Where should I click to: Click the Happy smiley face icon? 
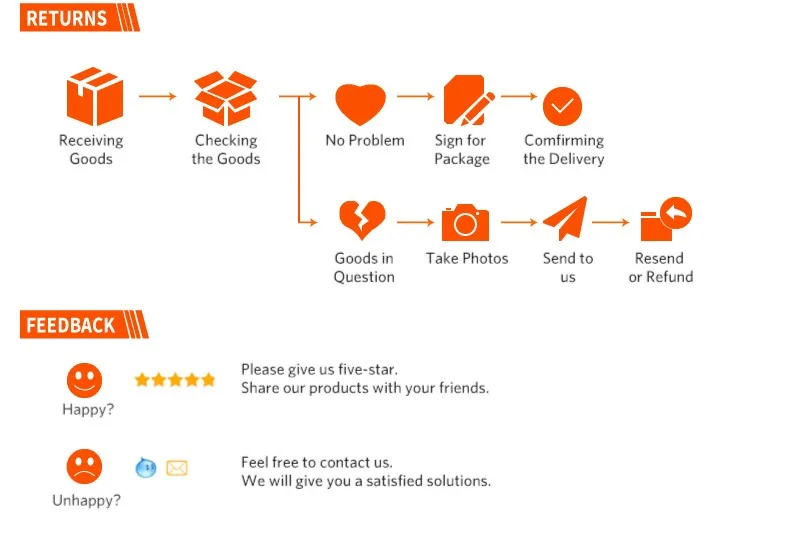tap(84, 380)
